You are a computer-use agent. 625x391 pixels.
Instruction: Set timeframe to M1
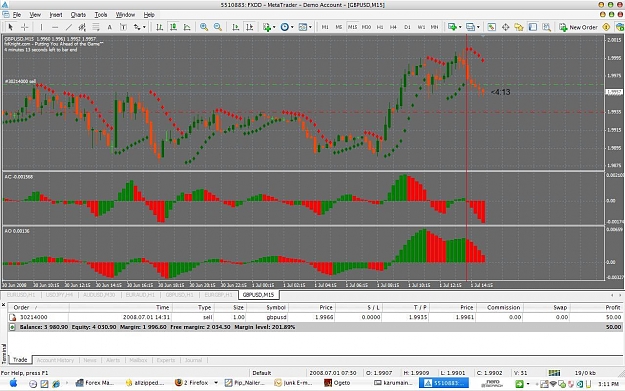(x=325, y=27)
